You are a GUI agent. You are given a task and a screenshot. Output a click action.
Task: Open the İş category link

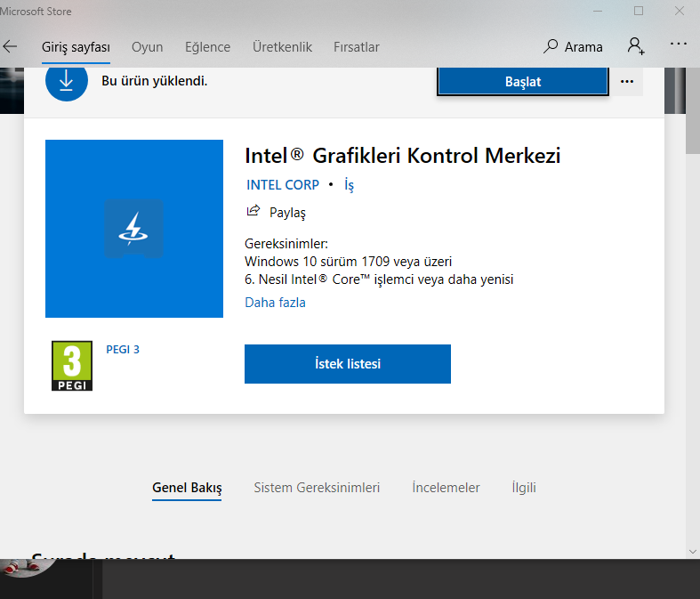click(349, 184)
